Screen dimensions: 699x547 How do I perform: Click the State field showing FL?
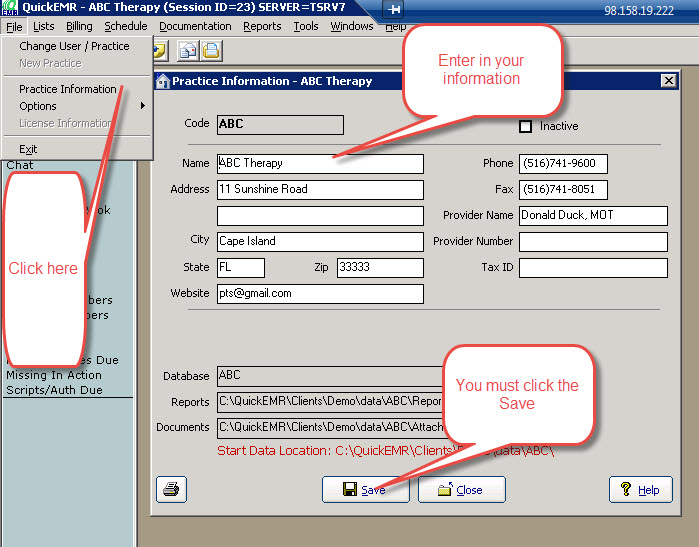(241, 267)
